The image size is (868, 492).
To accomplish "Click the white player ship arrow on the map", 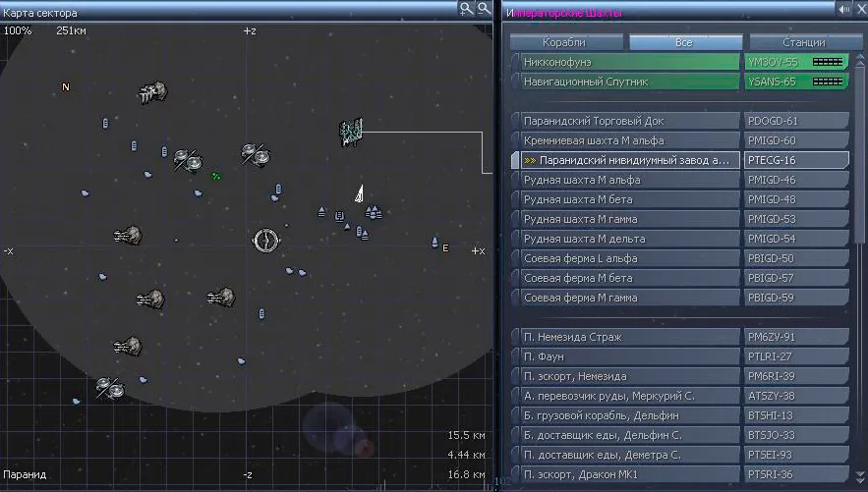I will 359,194.
